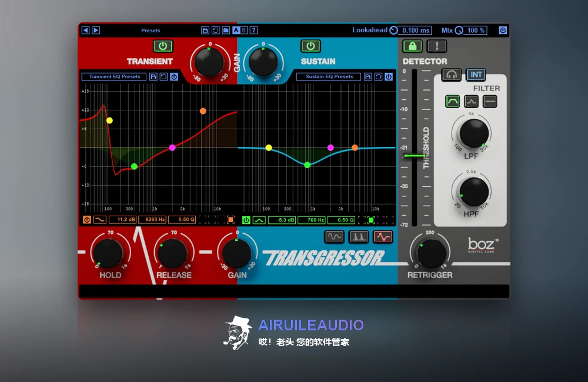Show the waveform view button
Screen dimensions: 588x382
[x=334, y=237]
